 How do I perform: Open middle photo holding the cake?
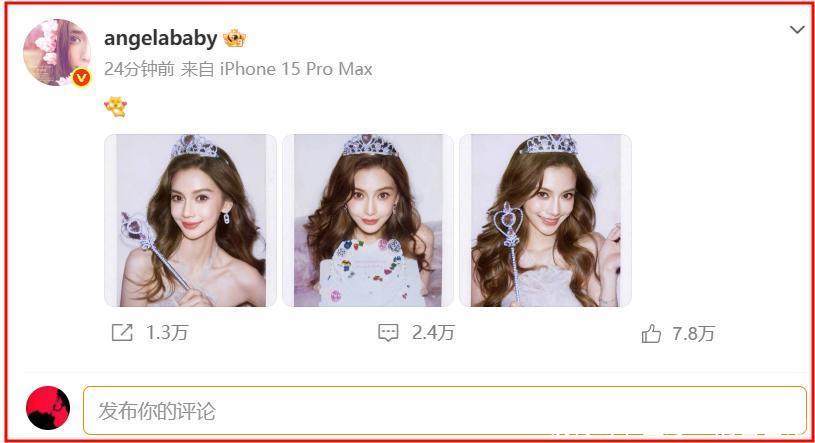pos(368,220)
